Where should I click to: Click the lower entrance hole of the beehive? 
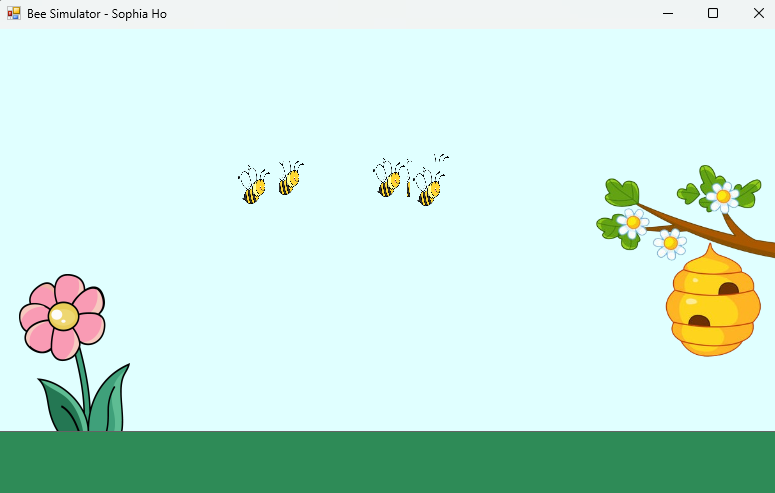[699, 321]
